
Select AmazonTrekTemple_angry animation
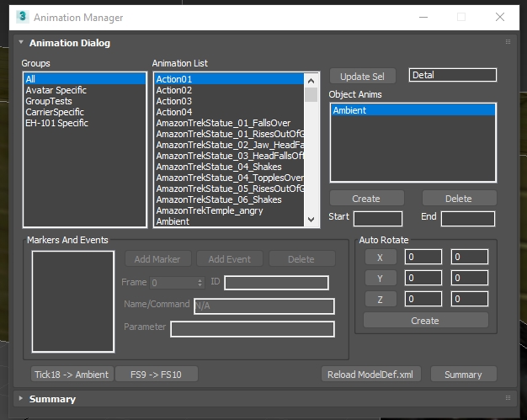(x=229, y=210)
